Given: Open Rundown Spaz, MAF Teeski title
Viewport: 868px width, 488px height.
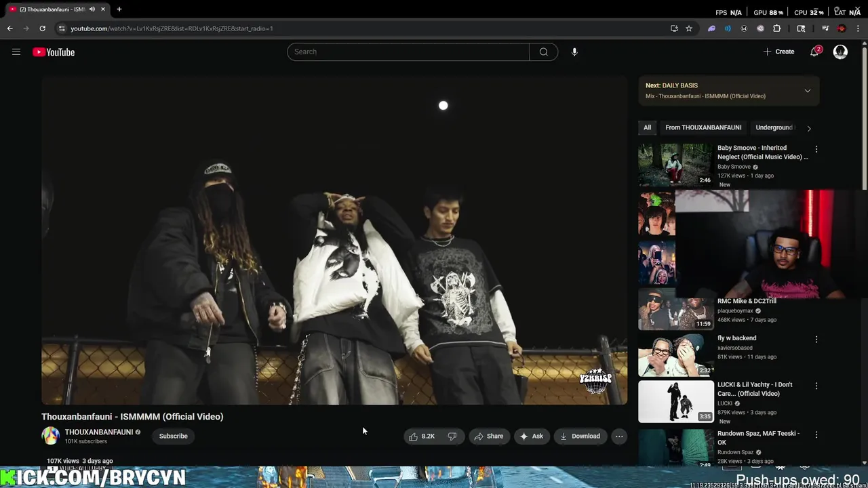Looking at the screenshot, I should (x=759, y=438).
